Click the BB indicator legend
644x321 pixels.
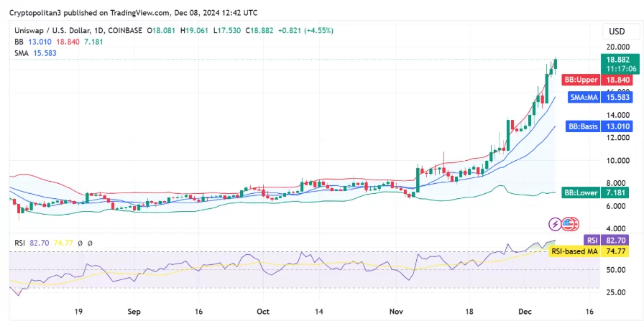pos(59,42)
